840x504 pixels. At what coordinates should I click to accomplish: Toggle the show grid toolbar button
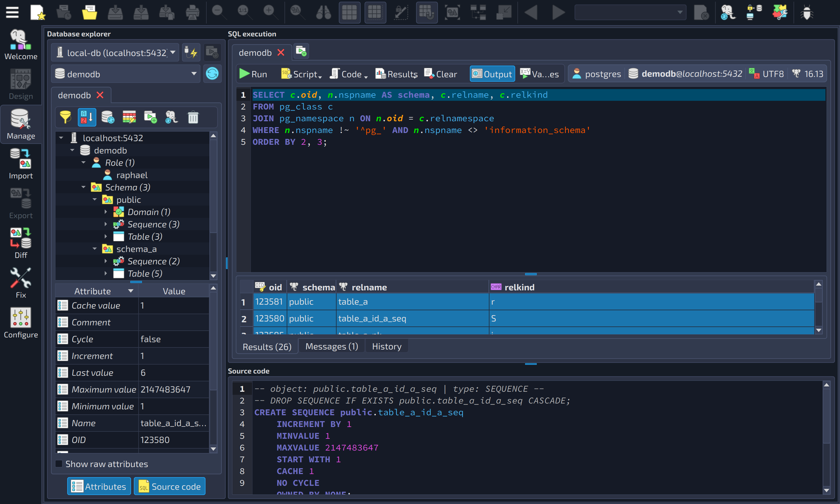click(x=349, y=13)
